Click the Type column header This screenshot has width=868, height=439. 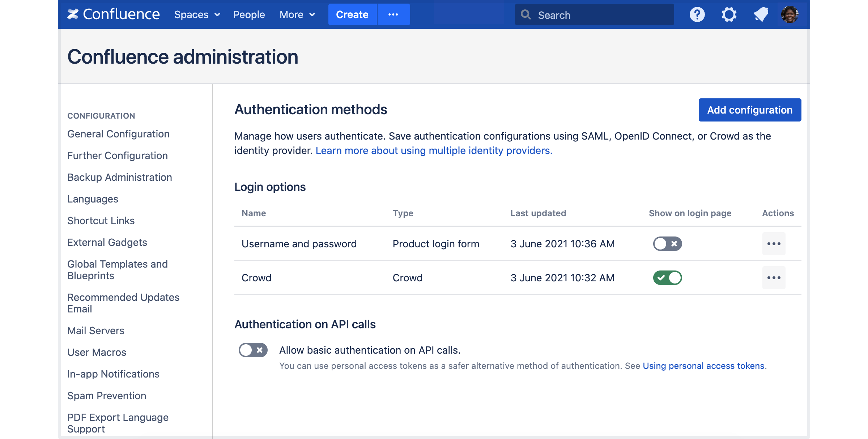(403, 213)
